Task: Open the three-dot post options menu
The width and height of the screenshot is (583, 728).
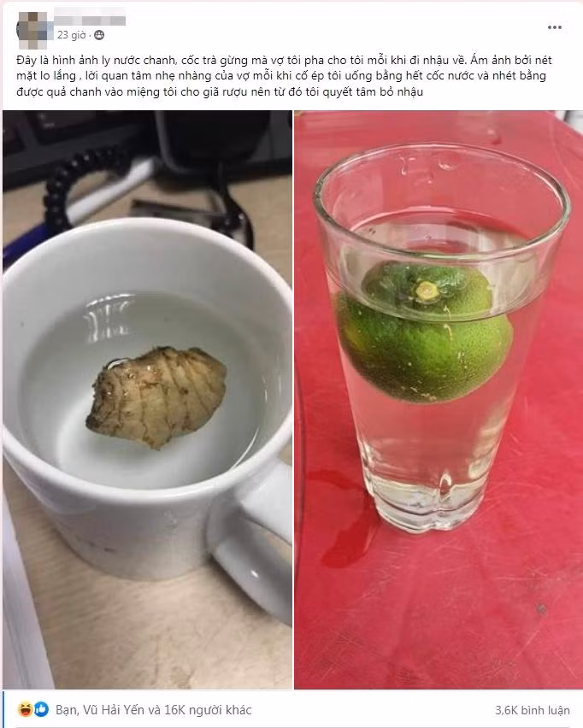Action: [554, 27]
